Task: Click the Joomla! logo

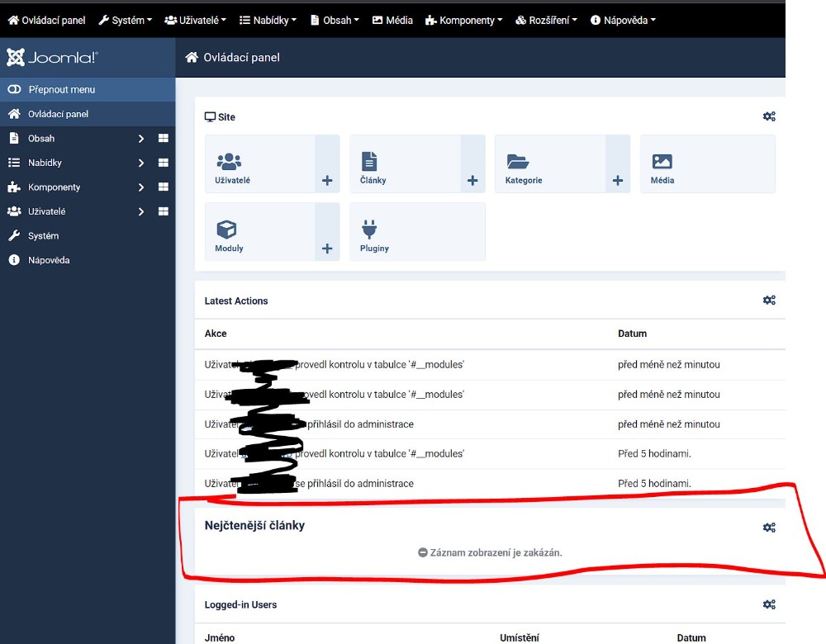Action: (52, 58)
